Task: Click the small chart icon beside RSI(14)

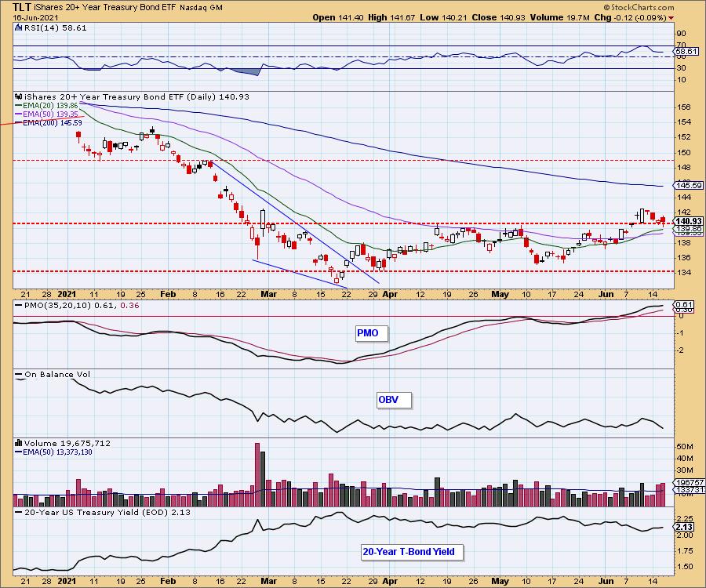Action: [18, 27]
